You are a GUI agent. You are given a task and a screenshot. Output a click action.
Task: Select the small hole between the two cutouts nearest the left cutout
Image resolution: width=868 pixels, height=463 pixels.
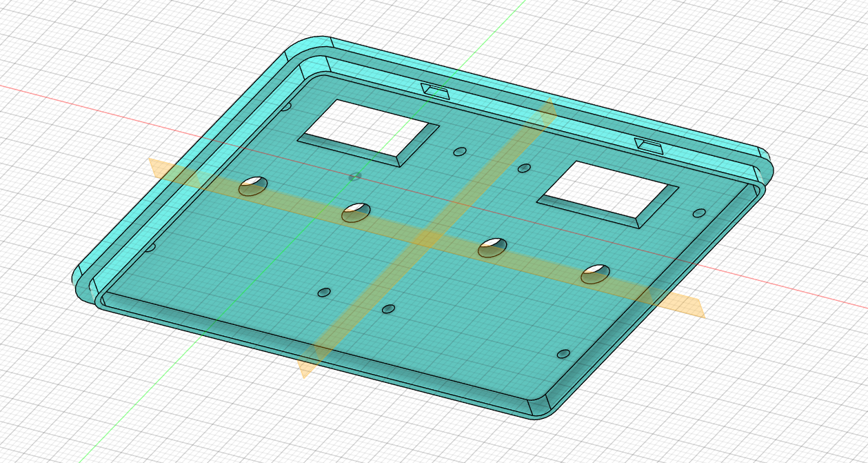pos(460,151)
